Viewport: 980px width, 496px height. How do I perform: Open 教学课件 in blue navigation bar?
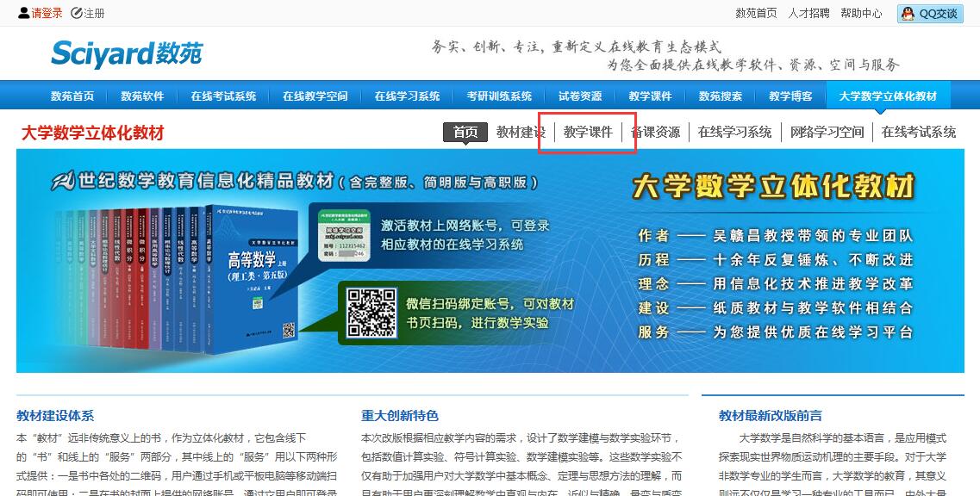click(x=650, y=96)
